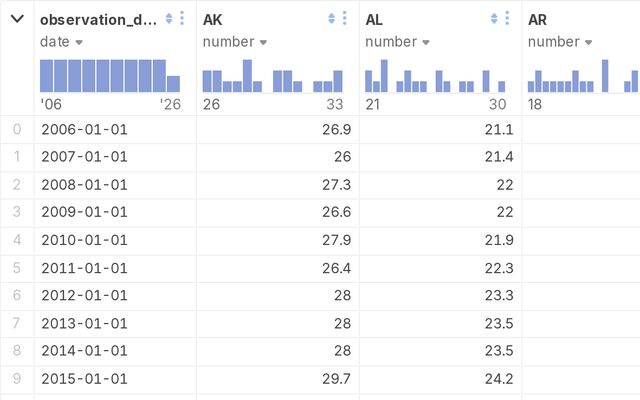Screen dimensions: 640x400
Task: Click the observation_date histogram chart
Action: pos(110,76)
